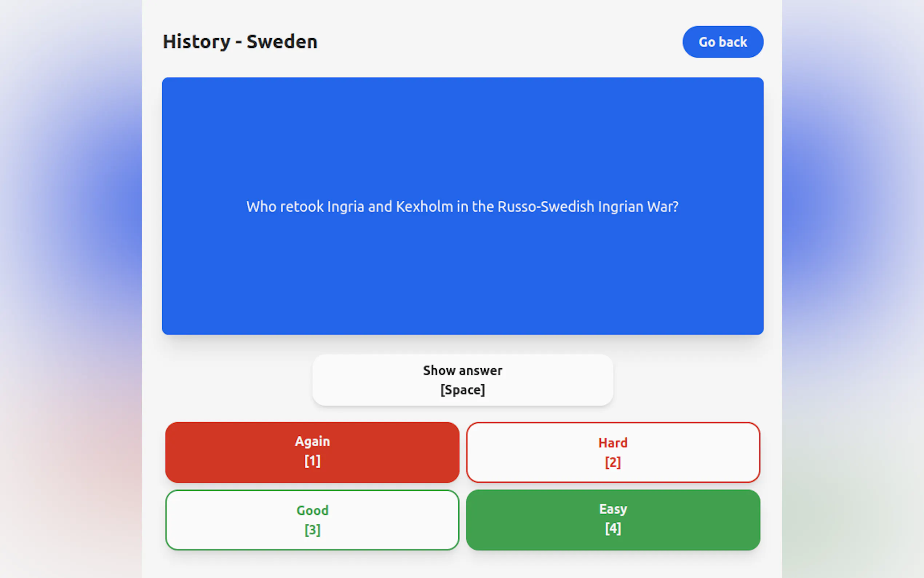Click the word Sweden in the title
Screen dimensions: 924x578
click(x=282, y=41)
